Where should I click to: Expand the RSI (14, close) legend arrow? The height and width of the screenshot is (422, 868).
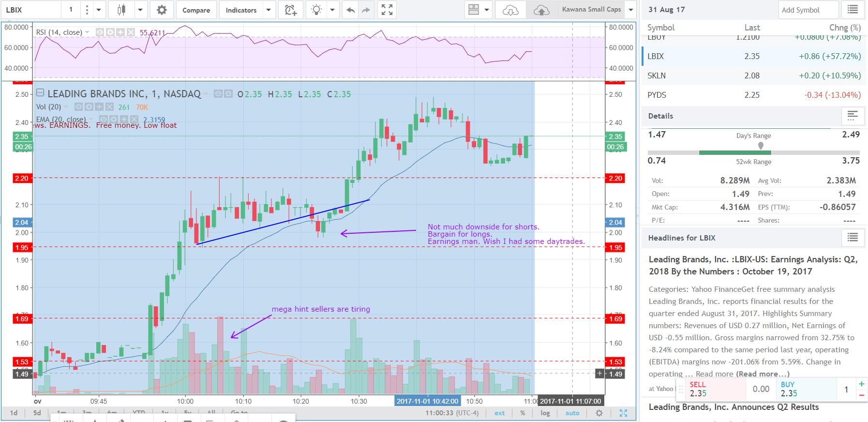[87, 32]
